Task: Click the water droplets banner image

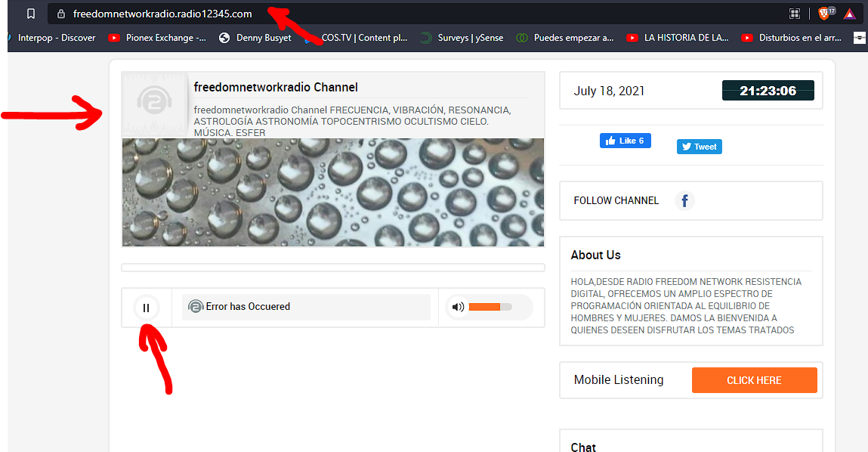Action: tap(332, 192)
